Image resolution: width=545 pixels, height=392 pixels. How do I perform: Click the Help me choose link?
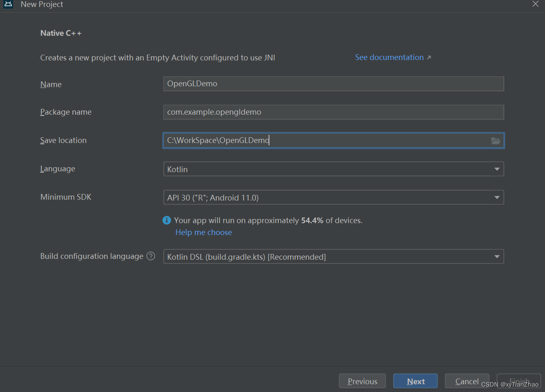pos(204,233)
